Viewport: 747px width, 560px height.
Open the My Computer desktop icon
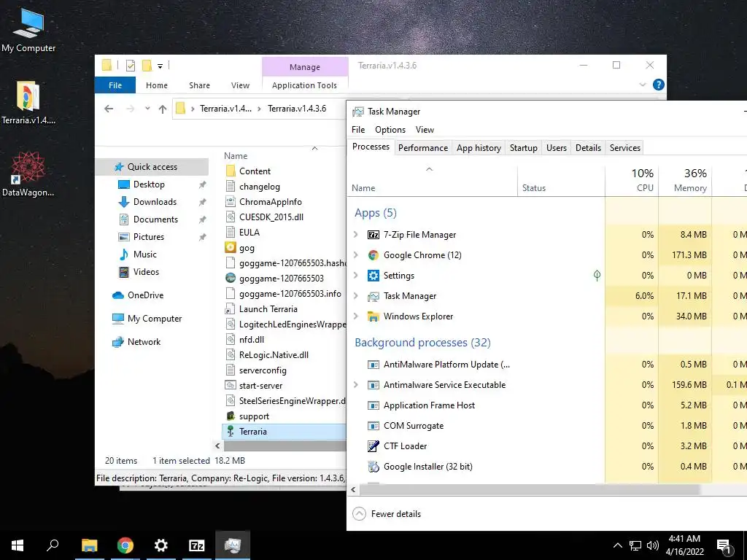pyautogui.click(x=28, y=30)
